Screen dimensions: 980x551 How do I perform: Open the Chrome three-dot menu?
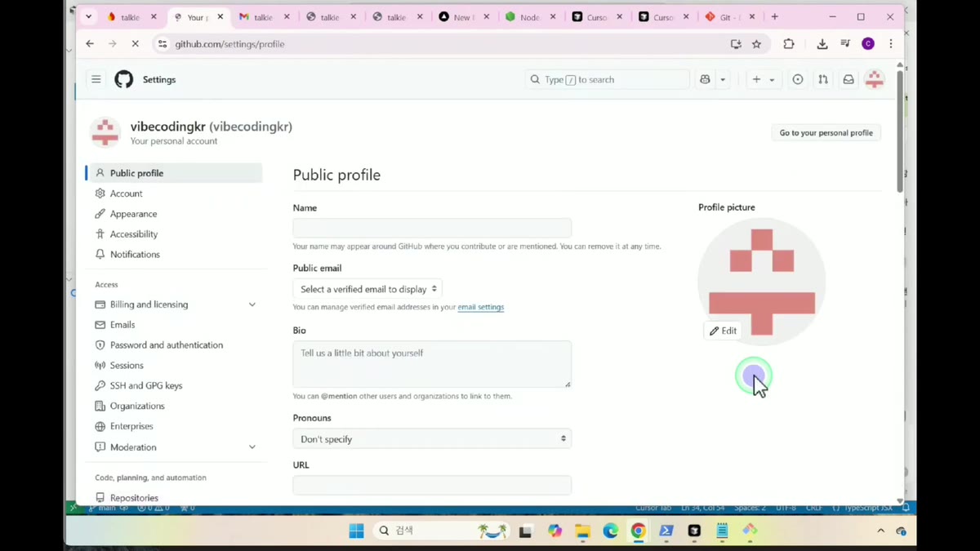pyautogui.click(x=891, y=44)
